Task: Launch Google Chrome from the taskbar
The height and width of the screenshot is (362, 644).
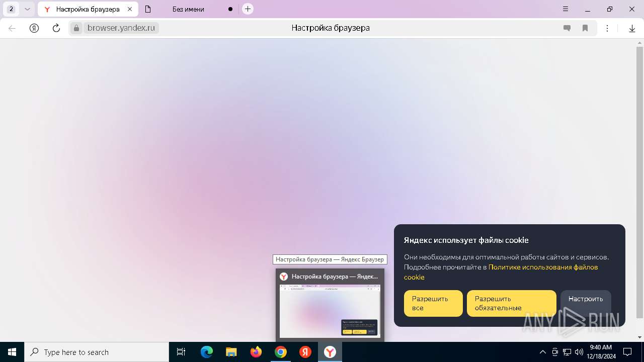Action: tap(281, 352)
